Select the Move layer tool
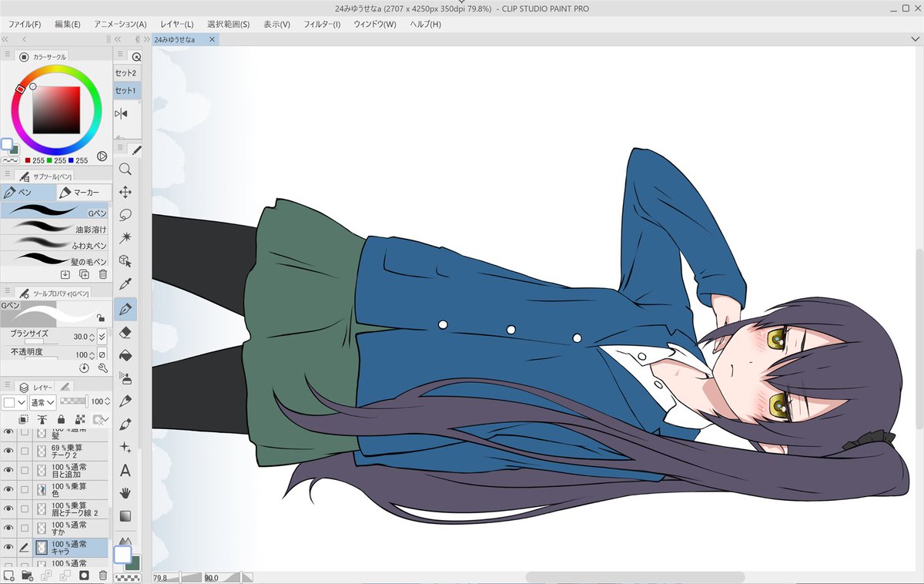The width and height of the screenshot is (924, 584). pos(126,193)
